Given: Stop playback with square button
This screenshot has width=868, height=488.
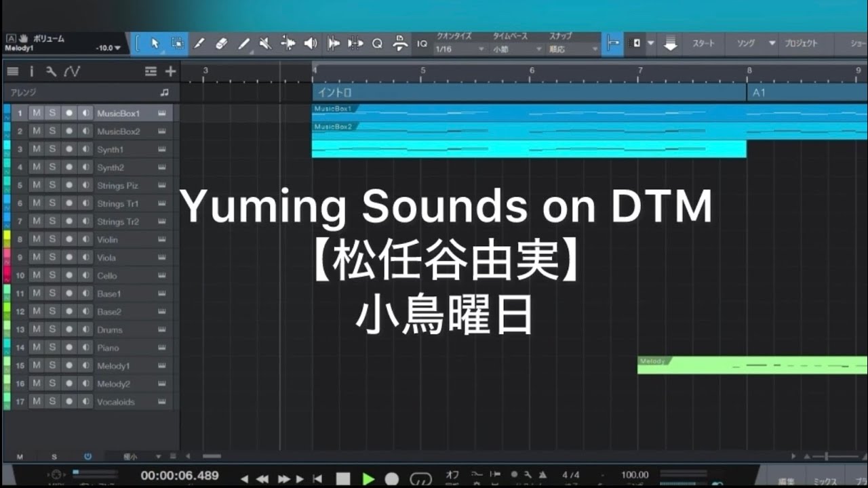Looking at the screenshot, I should pos(343,479).
